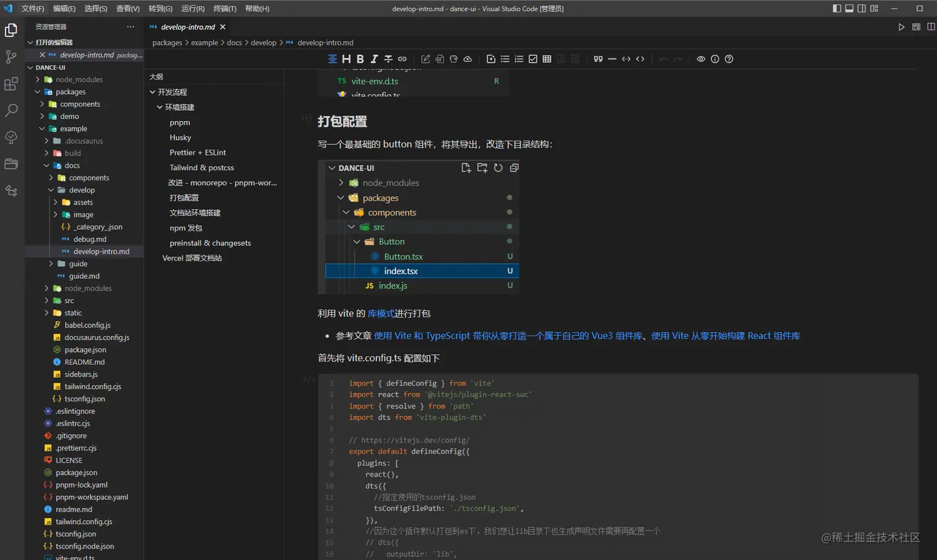937x560 pixels.
Task: Collapse the DANCE-UI project section
Action: pos(30,68)
